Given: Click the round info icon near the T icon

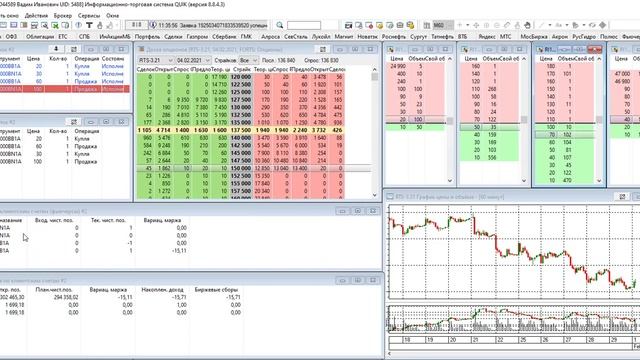Looking at the screenshot, I should click(x=79, y=25).
